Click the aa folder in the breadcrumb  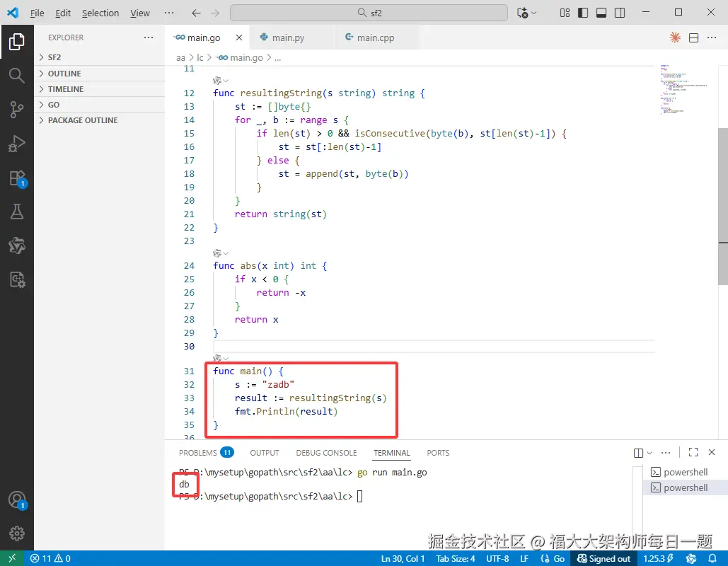coord(180,57)
